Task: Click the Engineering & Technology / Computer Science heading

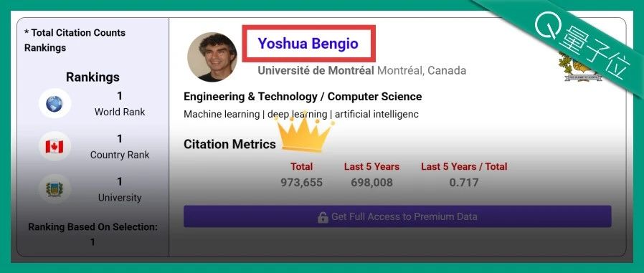Action: point(303,97)
